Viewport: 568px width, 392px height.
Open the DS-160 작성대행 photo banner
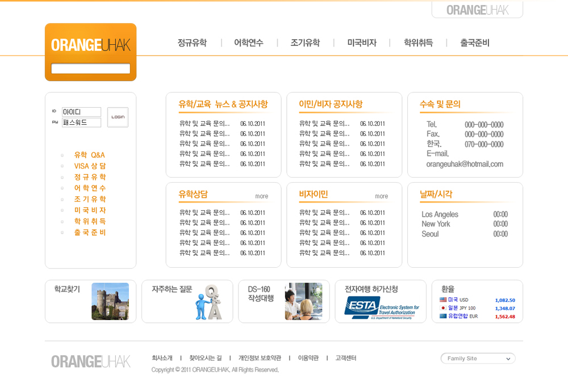coord(303,301)
